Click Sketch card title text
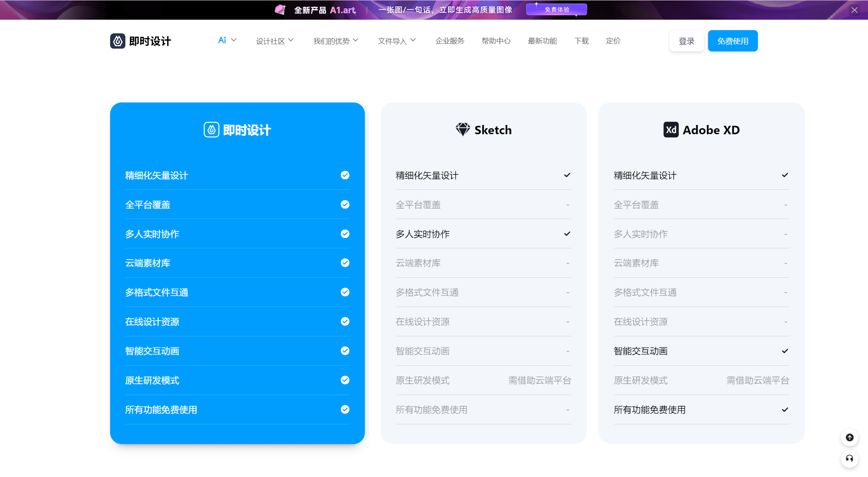The width and height of the screenshot is (868, 477). click(x=493, y=130)
